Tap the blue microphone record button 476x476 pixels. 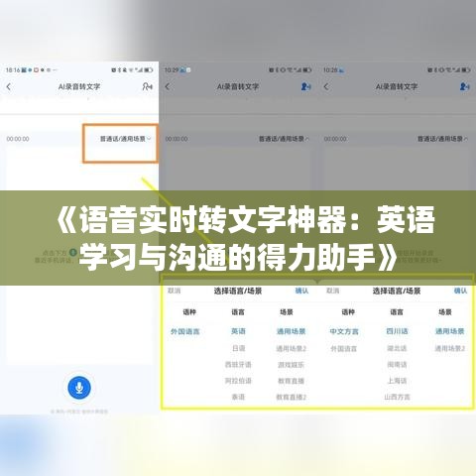(79, 387)
